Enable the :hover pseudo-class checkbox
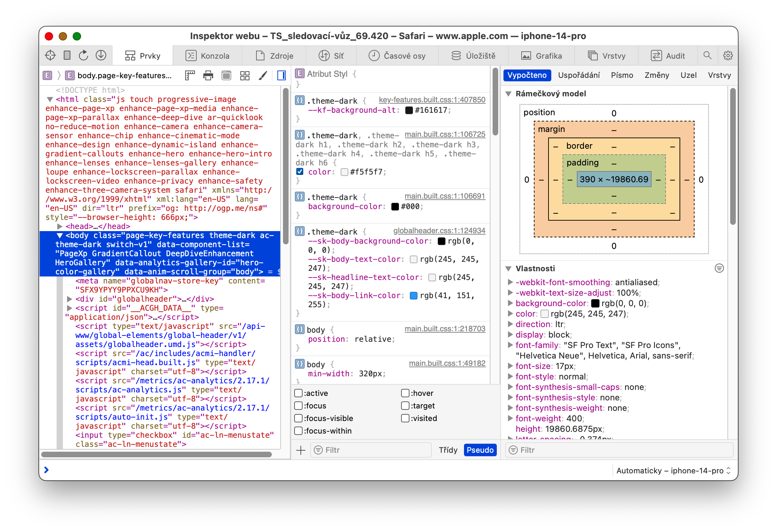Viewport: 777px width, 532px height. point(405,393)
